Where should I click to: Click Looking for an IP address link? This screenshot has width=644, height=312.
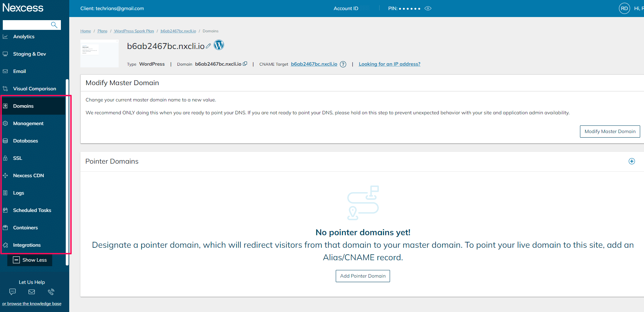coord(389,64)
